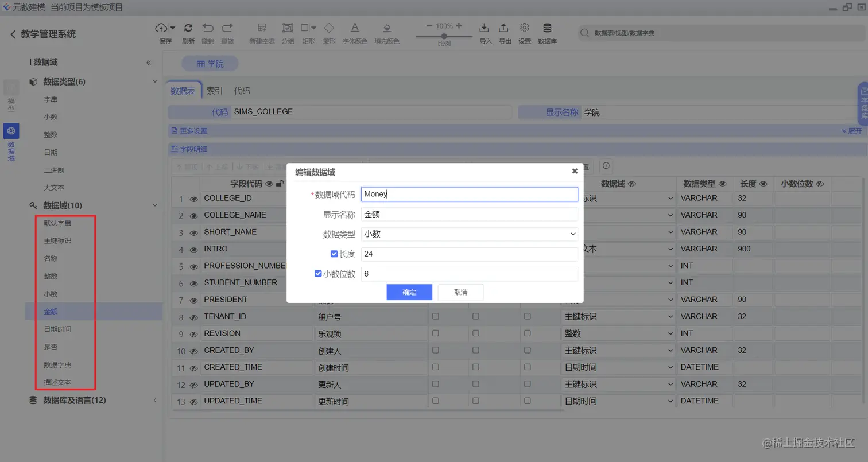The width and height of the screenshot is (868, 462).
Task: Click the 长度 input showing 24
Action: [469, 254]
